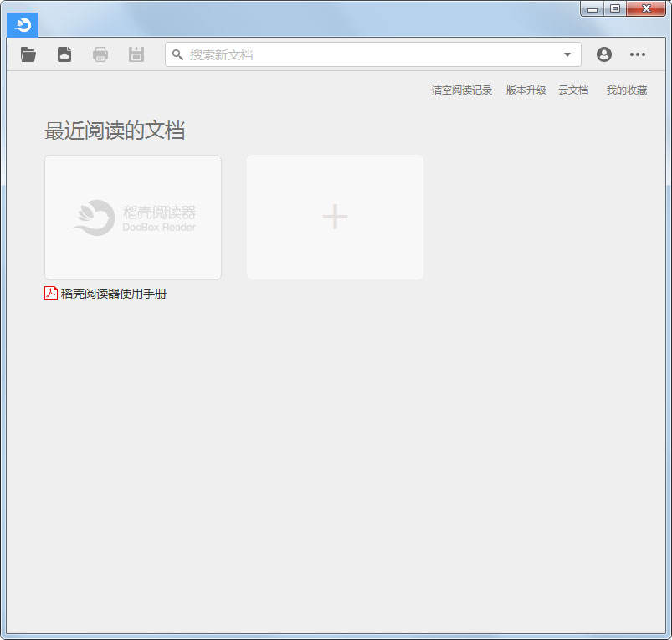Click the save disk icon
672x640 pixels.
click(136, 54)
